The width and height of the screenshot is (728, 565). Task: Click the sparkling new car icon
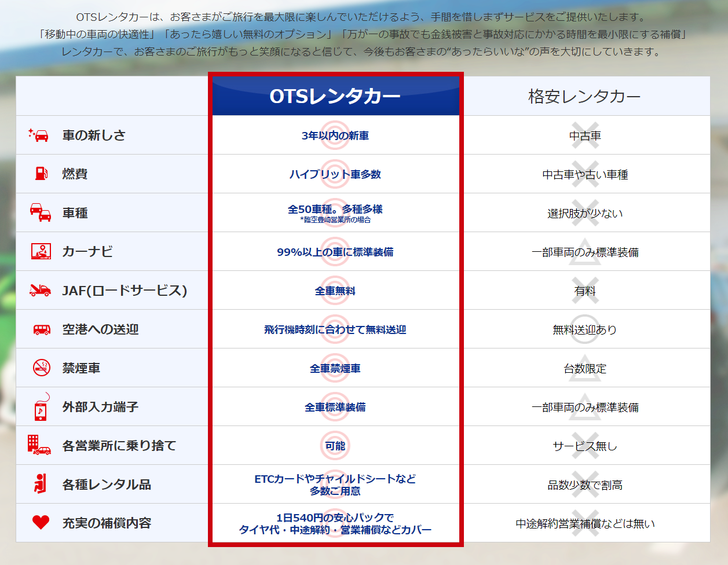tap(39, 135)
